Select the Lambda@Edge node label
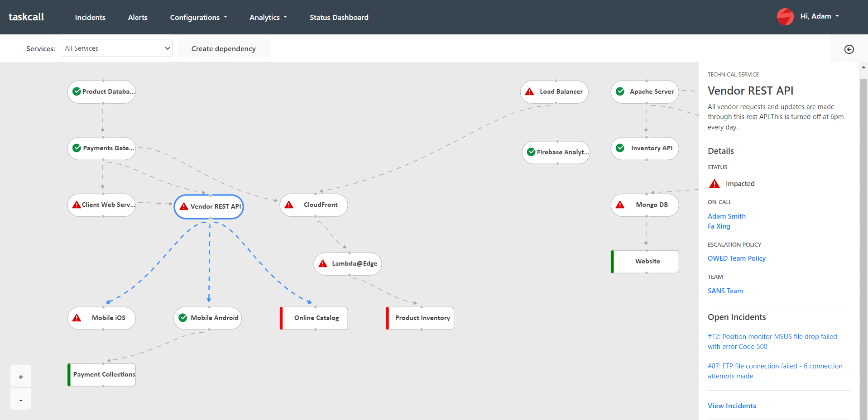Screen dimensions: 868x420 coord(355,263)
